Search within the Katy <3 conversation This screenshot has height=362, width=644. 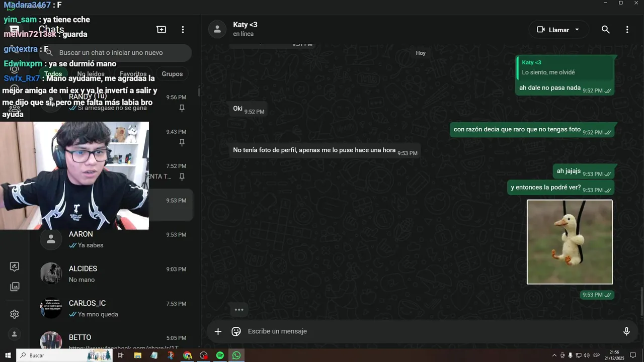(x=606, y=30)
